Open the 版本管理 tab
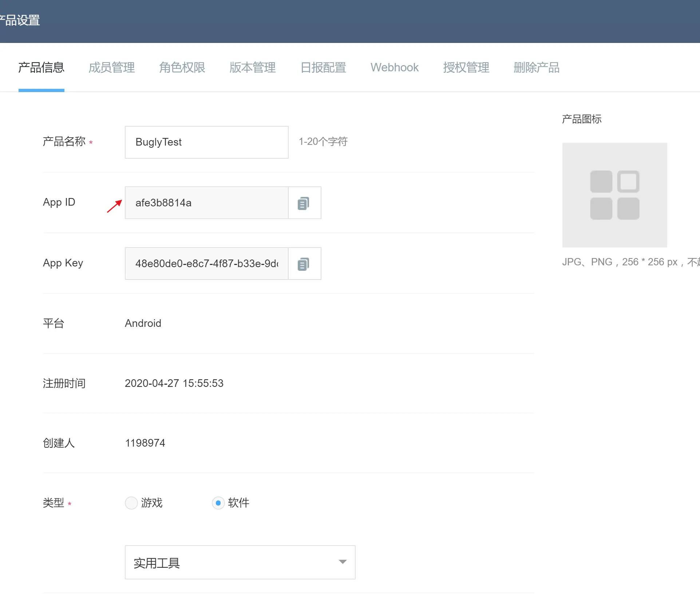Viewport: 700px width, 602px height. [253, 68]
